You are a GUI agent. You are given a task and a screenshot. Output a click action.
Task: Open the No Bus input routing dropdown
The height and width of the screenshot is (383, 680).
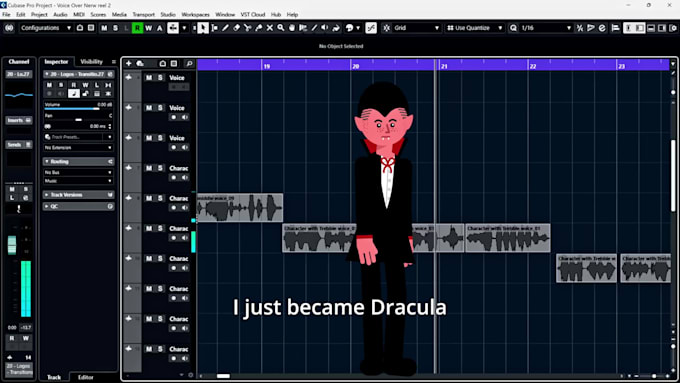pos(78,172)
